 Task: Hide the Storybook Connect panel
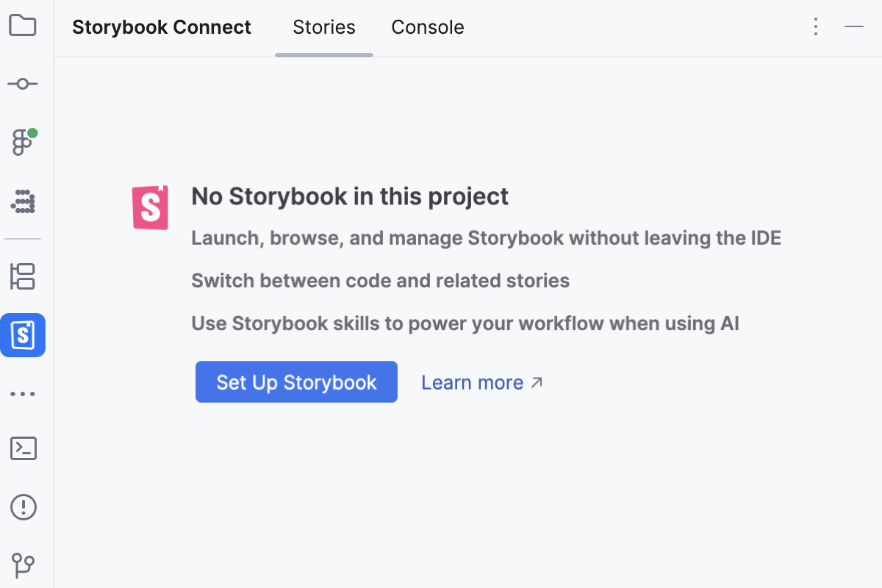pyautogui.click(x=854, y=26)
